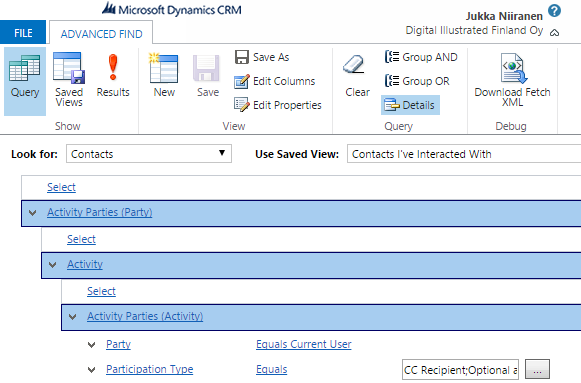Open chevron menu beside Participation Type
This screenshot has height=383, width=581.
(x=92, y=370)
